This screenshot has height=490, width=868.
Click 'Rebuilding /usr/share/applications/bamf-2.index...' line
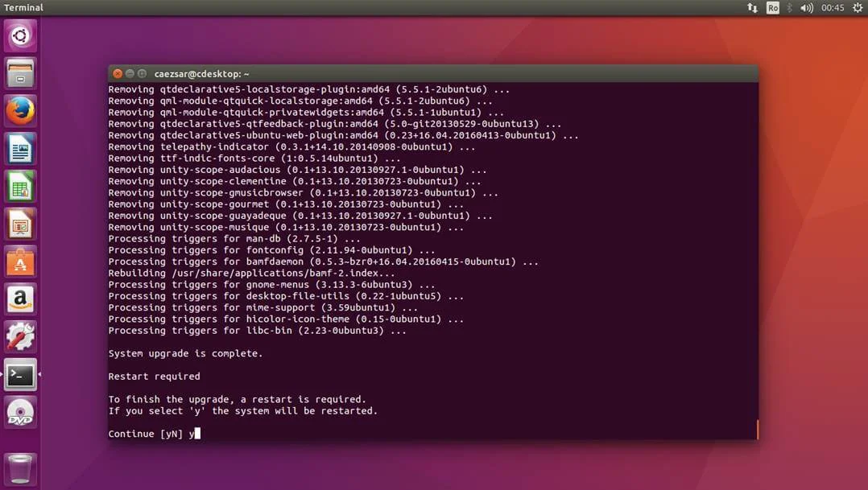coord(251,274)
